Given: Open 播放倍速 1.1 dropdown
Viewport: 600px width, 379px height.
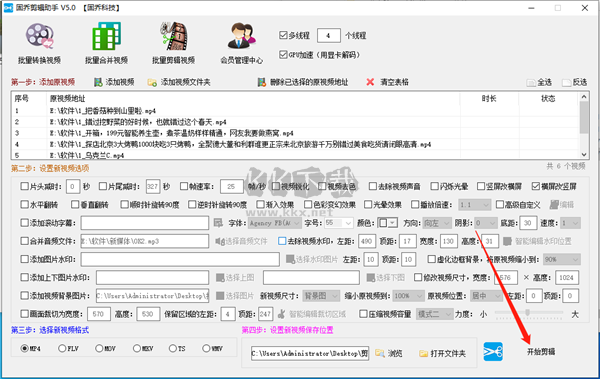Looking at the screenshot, I should click(474, 205).
